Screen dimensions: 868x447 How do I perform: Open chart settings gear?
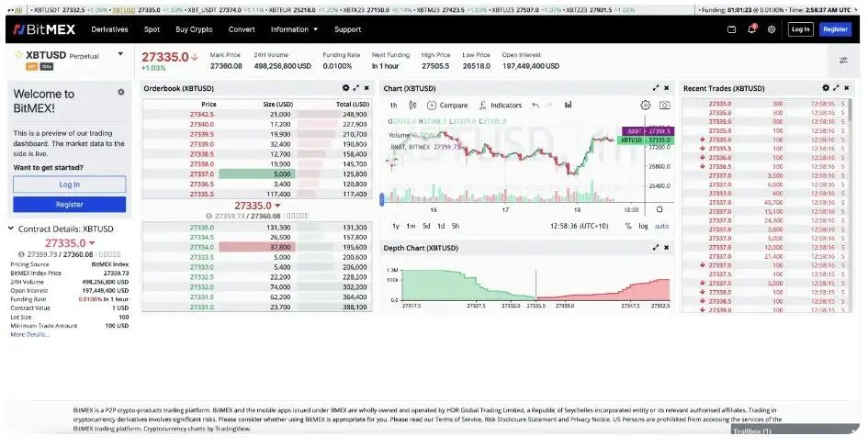645,106
